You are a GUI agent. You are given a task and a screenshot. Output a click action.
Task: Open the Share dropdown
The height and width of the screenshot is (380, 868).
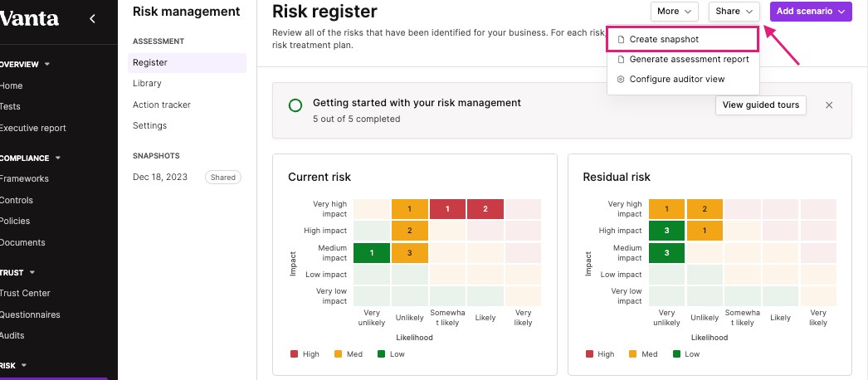[734, 11]
